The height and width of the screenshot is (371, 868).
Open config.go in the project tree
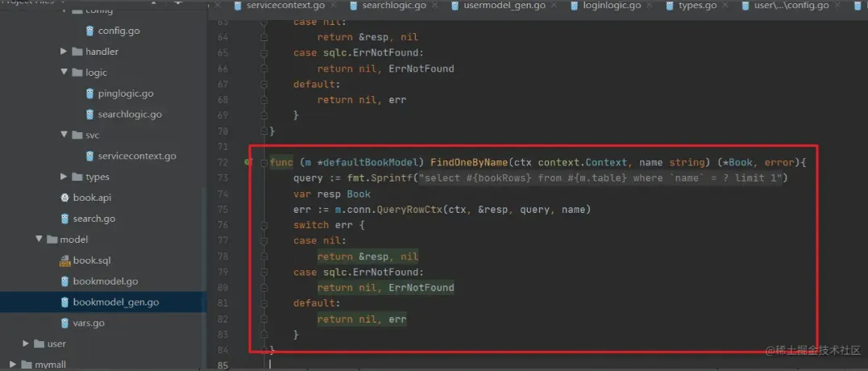(118, 31)
